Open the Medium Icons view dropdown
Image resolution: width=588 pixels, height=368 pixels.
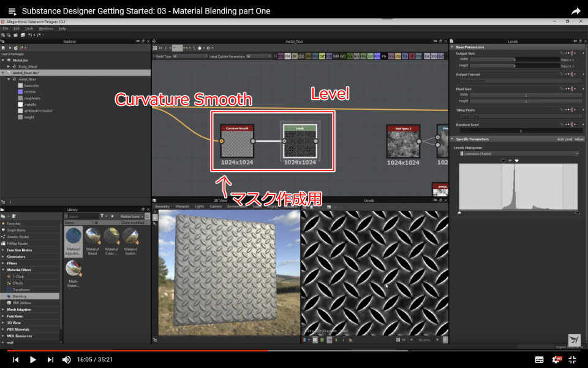[x=131, y=217]
